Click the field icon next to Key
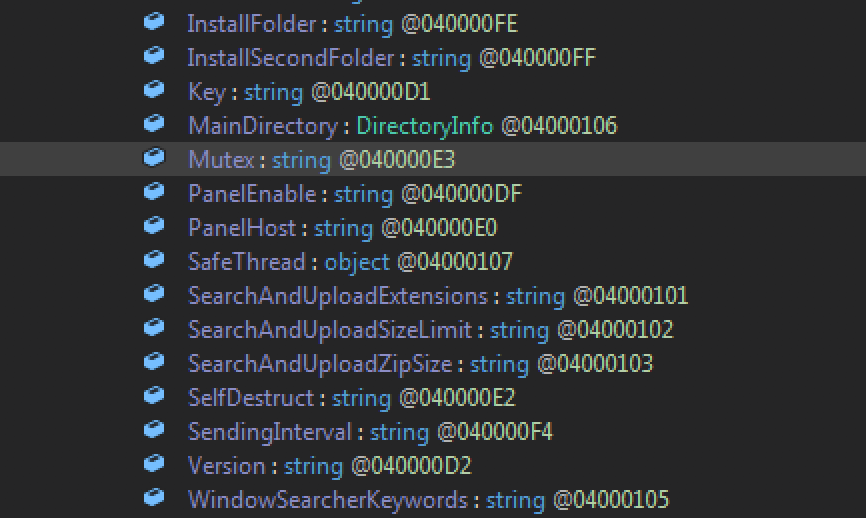Image resolution: width=866 pixels, height=518 pixels. point(154,90)
